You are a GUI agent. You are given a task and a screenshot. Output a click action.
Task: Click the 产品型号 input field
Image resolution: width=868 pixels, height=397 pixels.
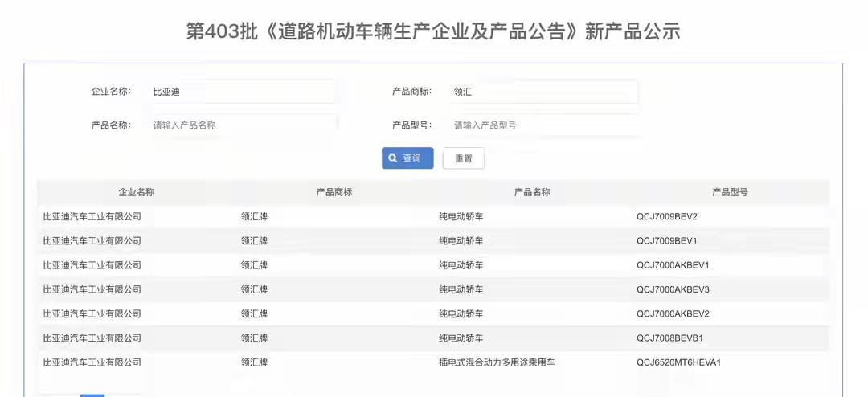(x=543, y=125)
